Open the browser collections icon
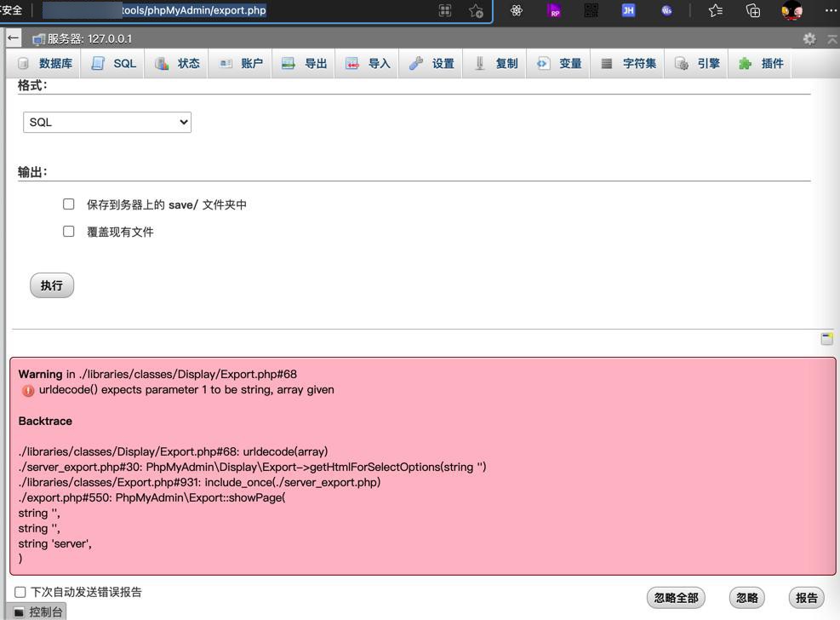 click(753, 10)
